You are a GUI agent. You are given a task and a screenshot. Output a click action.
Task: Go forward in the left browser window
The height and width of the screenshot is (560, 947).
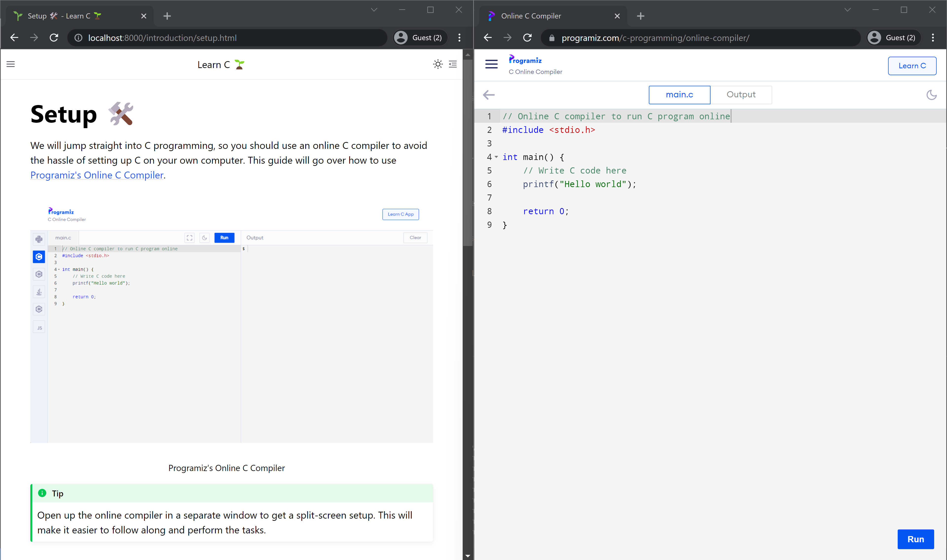tap(34, 38)
